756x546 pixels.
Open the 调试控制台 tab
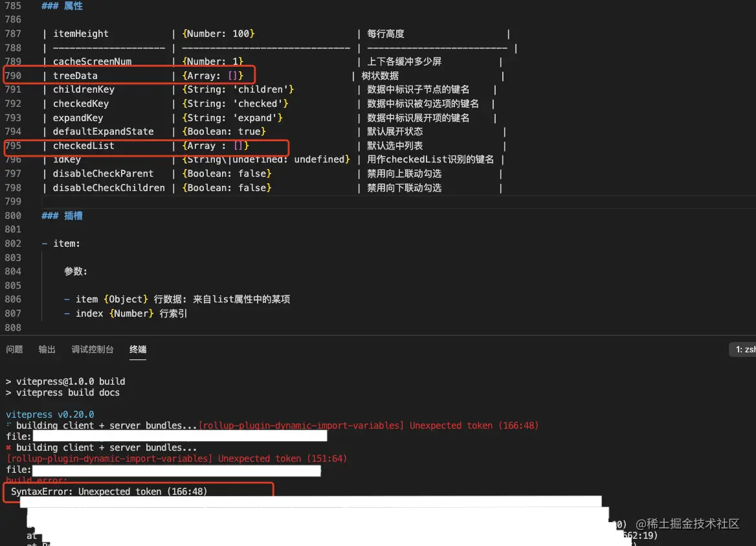[93, 349]
